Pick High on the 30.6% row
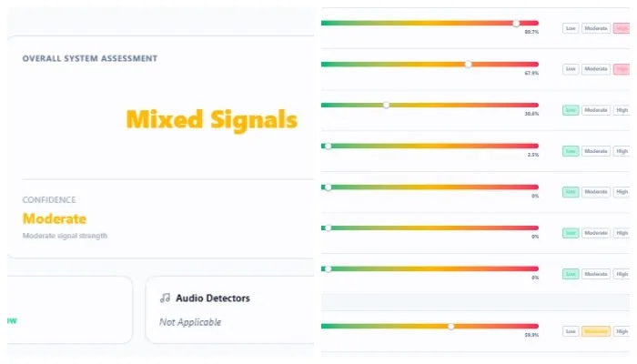The image size is (637, 364). (x=622, y=110)
